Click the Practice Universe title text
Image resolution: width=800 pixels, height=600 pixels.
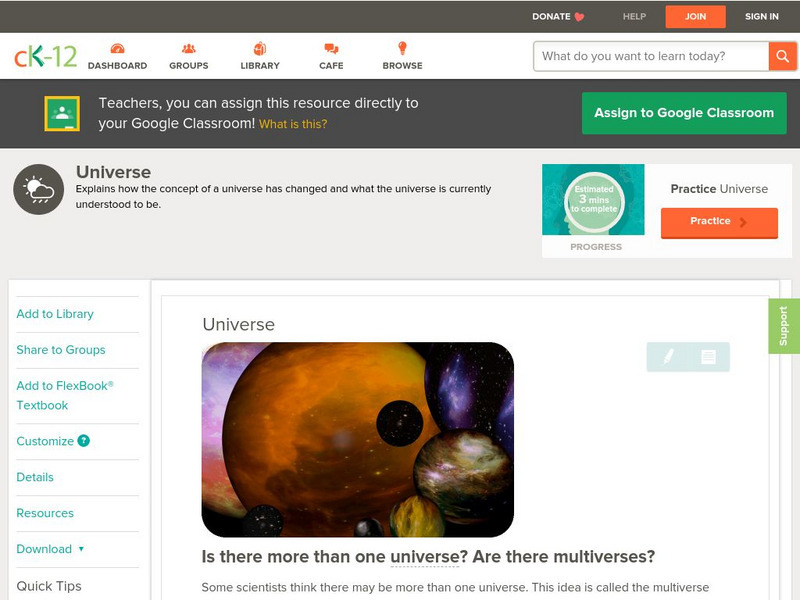719,189
